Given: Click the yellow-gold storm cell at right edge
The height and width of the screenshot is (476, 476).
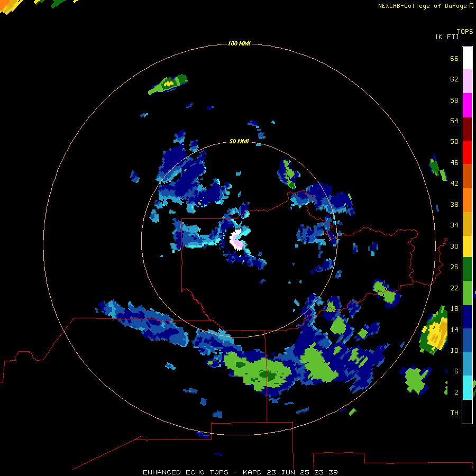Looking at the screenshot, I should 434,331.
